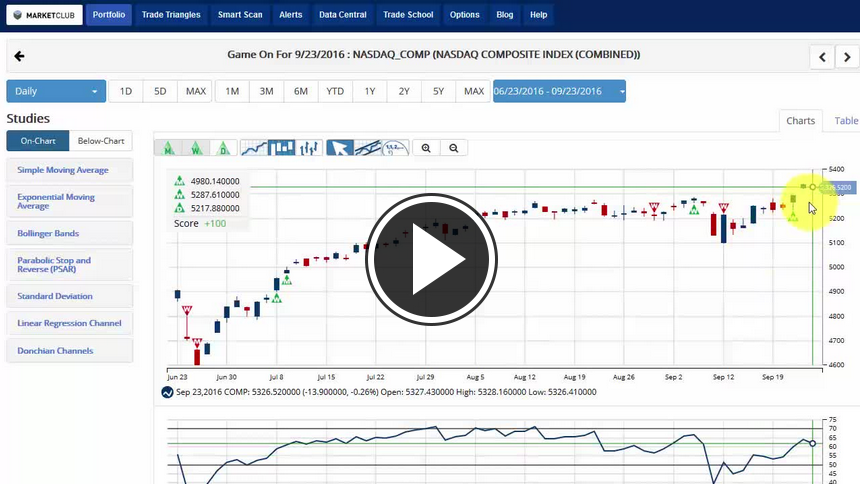
Task: Open the Smart Scan menu
Action: click(x=239, y=15)
